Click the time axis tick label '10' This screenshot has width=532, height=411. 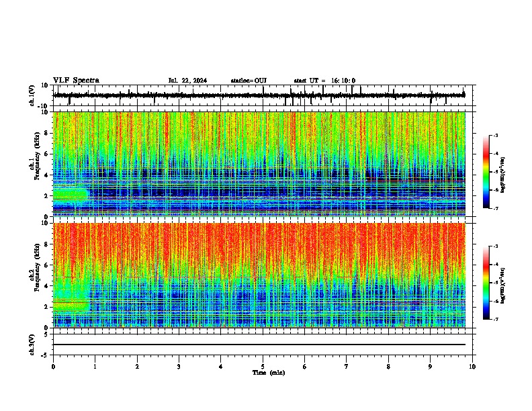tap(472, 367)
